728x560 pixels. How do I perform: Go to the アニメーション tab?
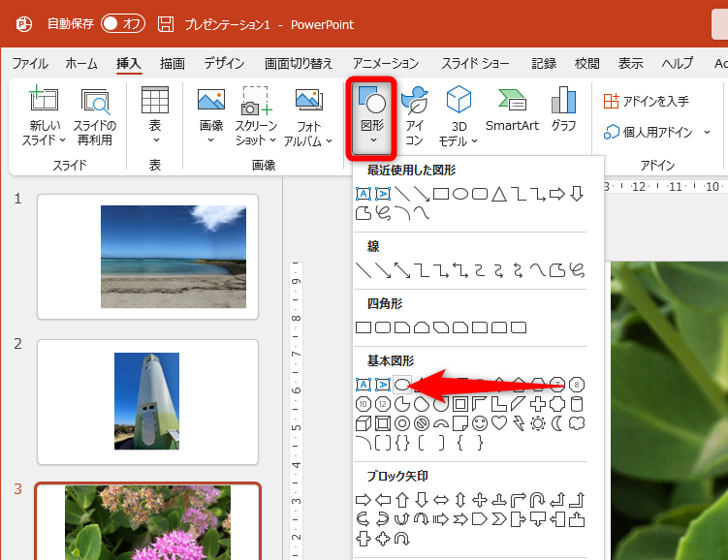coord(386,63)
